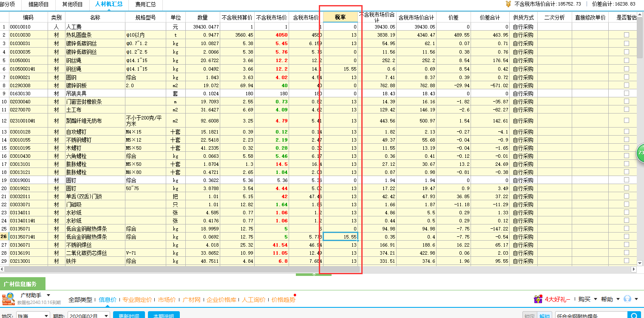The height and width of the screenshot is (318, 644).
Task: Click the 更新时间 button
Action: coord(129,316)
